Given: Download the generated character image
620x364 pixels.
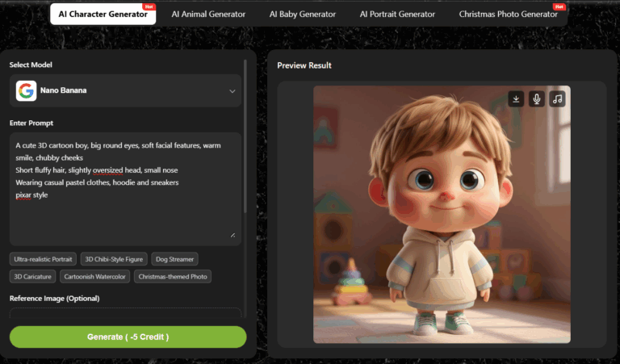Looking at the screenshot, I should click(x=516, y=98).
